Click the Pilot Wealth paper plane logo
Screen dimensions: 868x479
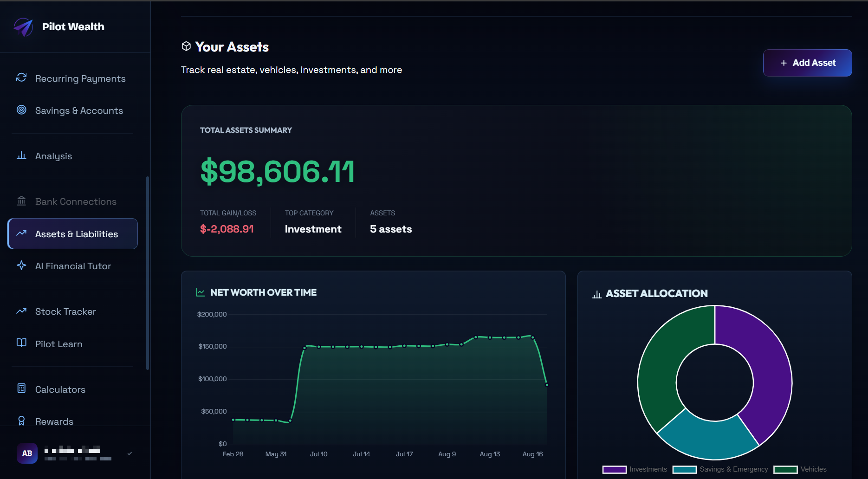pos(23,27)
